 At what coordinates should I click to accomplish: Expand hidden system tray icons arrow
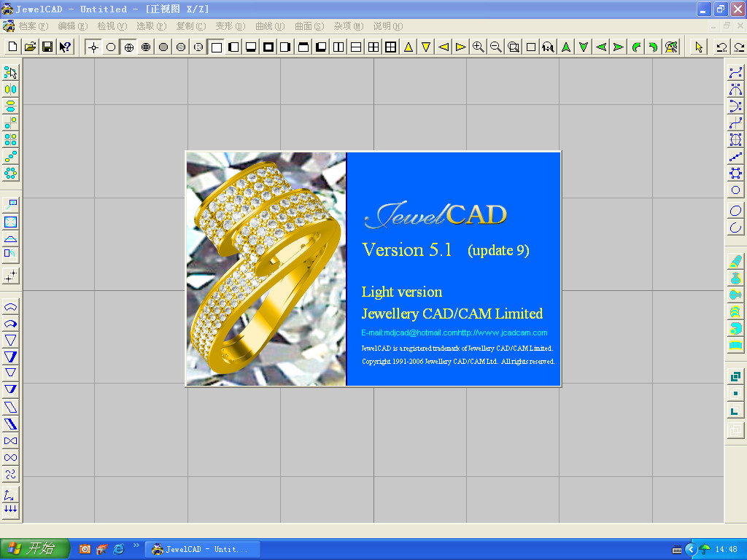pos(690,550)
